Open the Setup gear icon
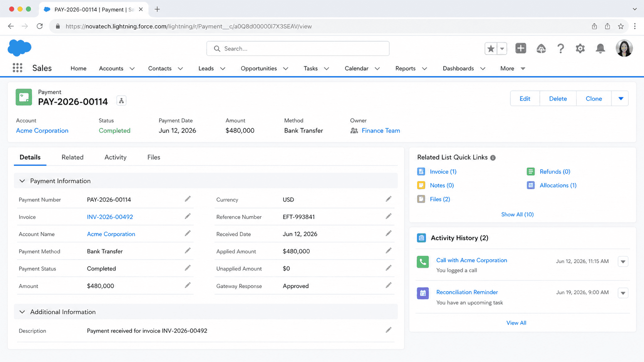The image size is (644, 362). 580,48
